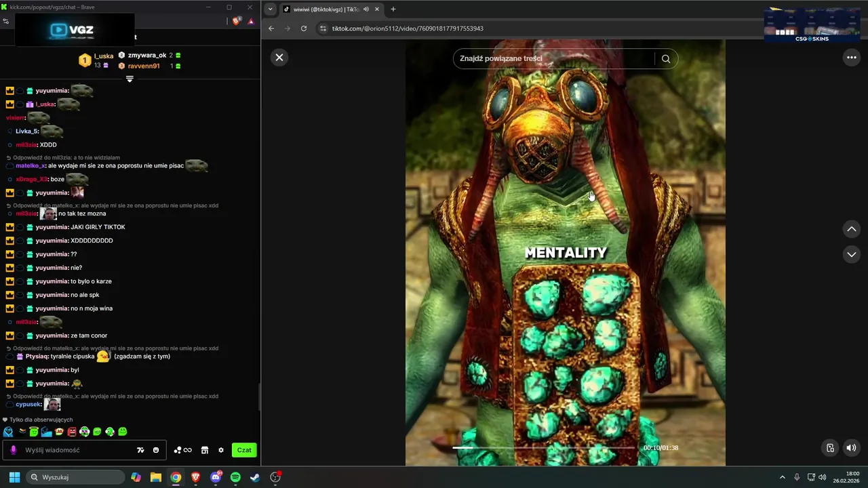Image resolution: width=868 pixels, height=488 pixels.
Task: Open the tab search dropdown in Chrome
Action: coord(271,9)
